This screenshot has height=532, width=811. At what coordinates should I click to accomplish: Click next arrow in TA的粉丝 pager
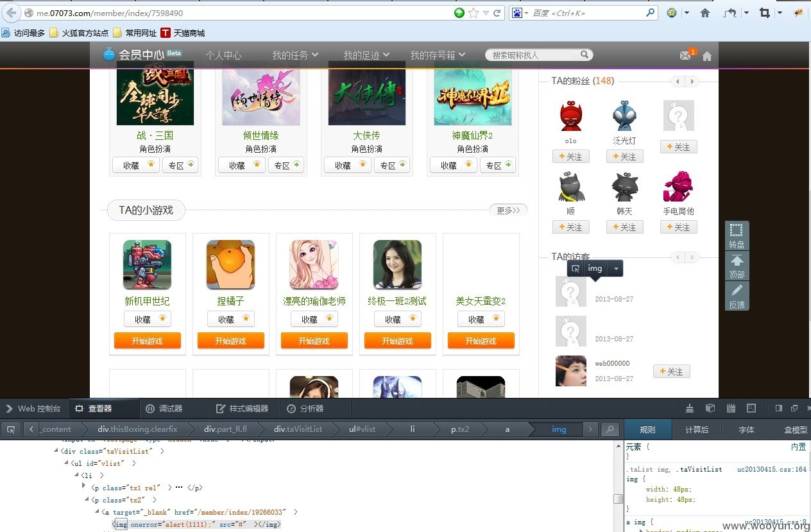692,82
